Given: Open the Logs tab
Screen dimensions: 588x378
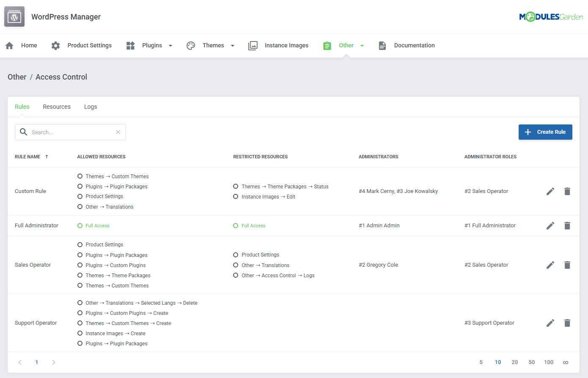Looking at the screenshot, I should [x=91, y=107].
